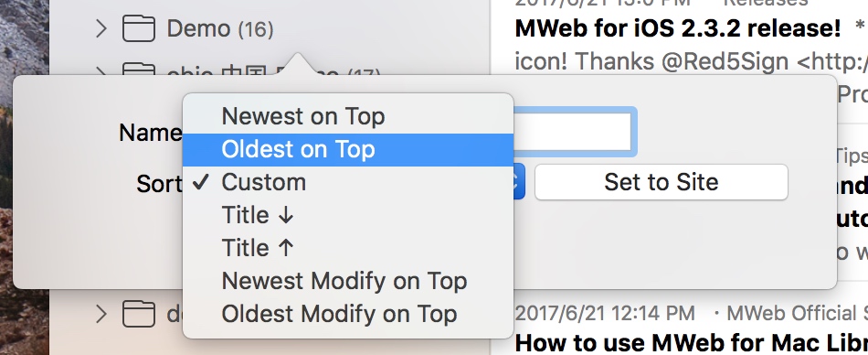Sort by Title ascending arrow option
This screenshot has height=355, width=868.
(347, 248)
